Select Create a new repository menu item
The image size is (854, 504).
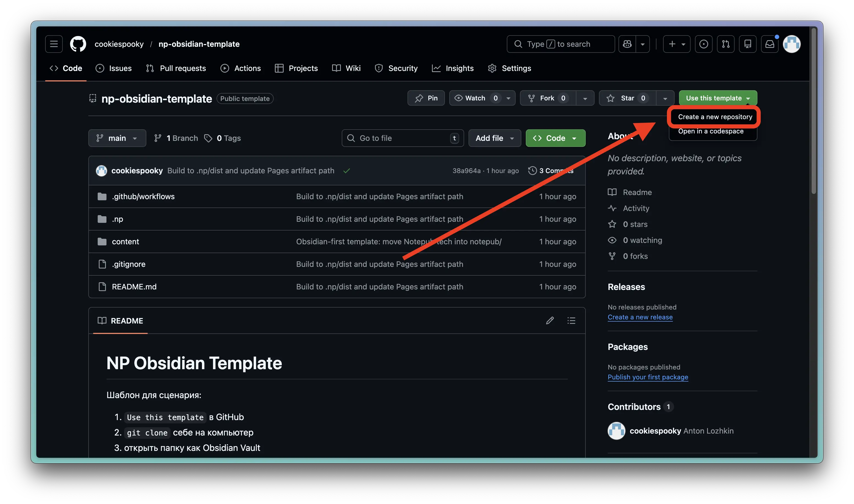tap(715, 117)
